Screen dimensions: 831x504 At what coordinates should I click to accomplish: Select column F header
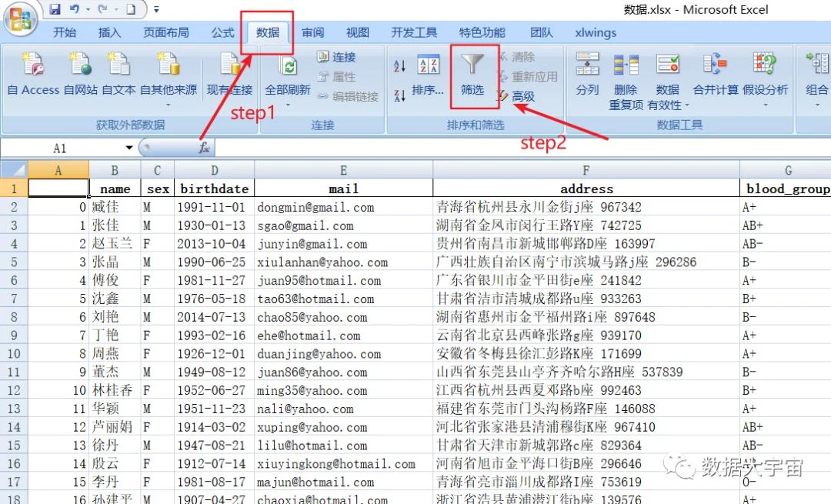(586, 170)
